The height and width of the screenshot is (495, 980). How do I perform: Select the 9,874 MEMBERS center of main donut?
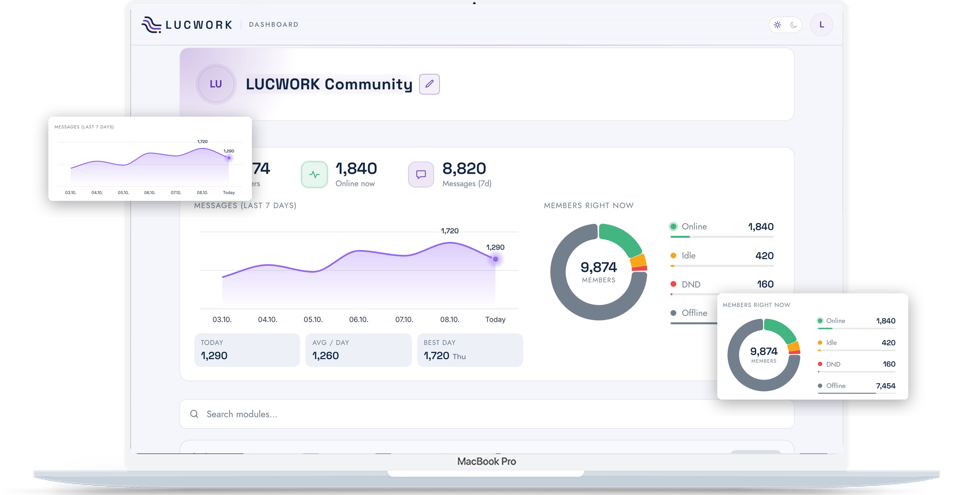tap(598, 272)
